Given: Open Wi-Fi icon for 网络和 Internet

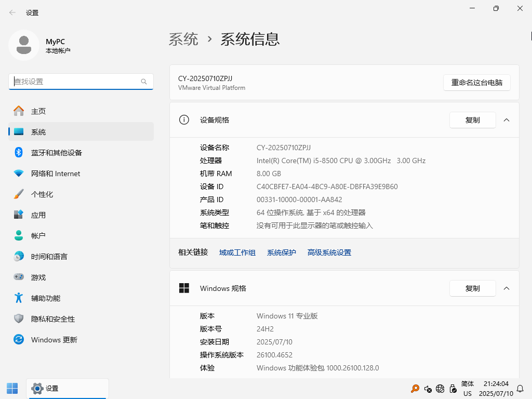Looking at the screenshot, I should [19, 174].
